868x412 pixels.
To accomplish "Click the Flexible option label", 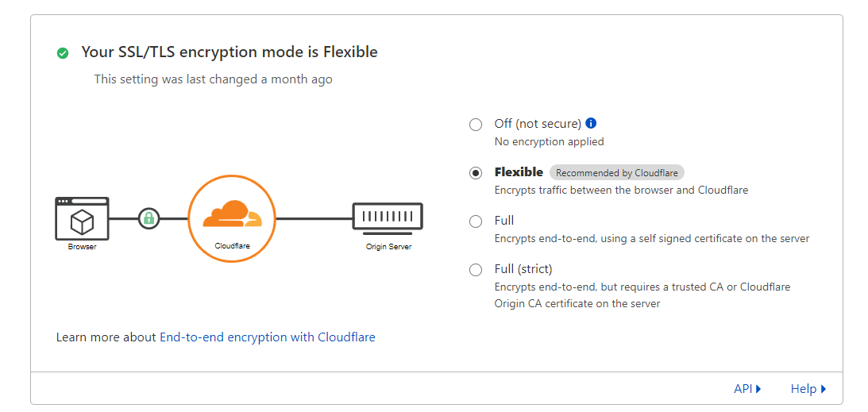I will coord(519,172).
